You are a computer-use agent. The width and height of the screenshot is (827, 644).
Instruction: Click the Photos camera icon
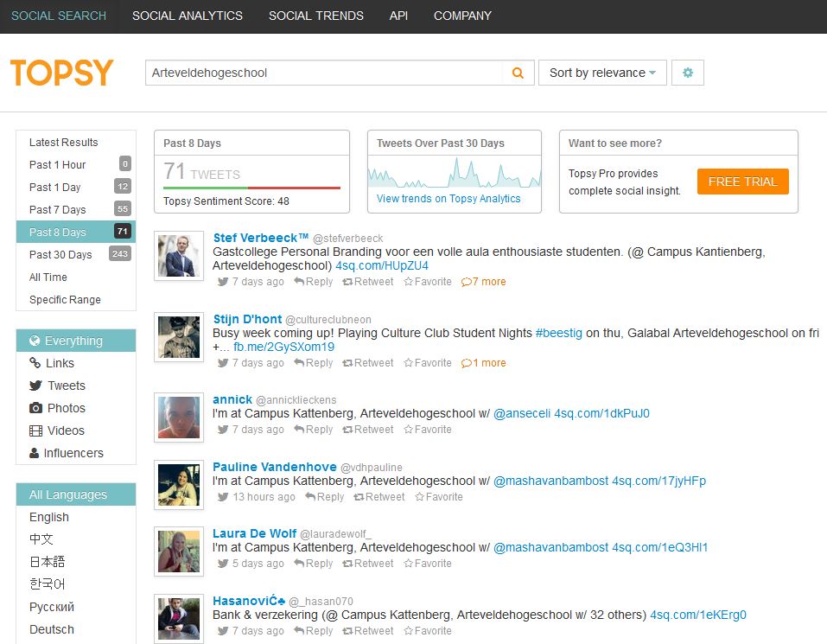click(x=36, y=408)
